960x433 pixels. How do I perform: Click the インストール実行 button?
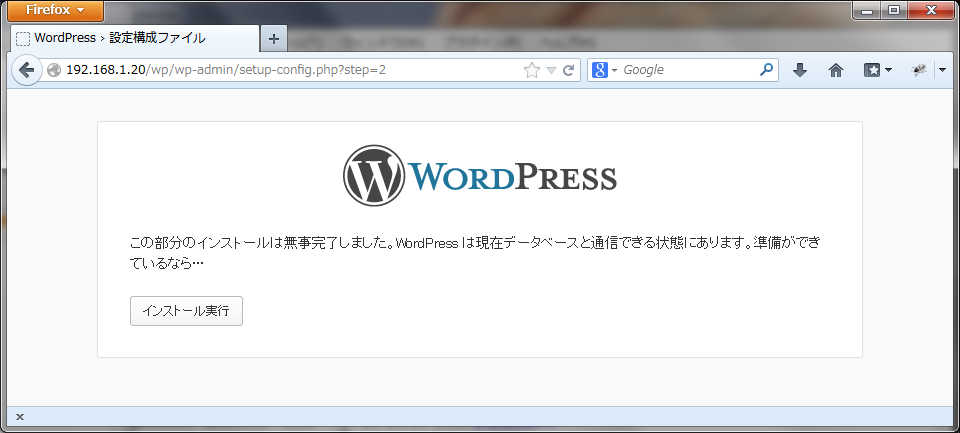[x=187, y=311]
